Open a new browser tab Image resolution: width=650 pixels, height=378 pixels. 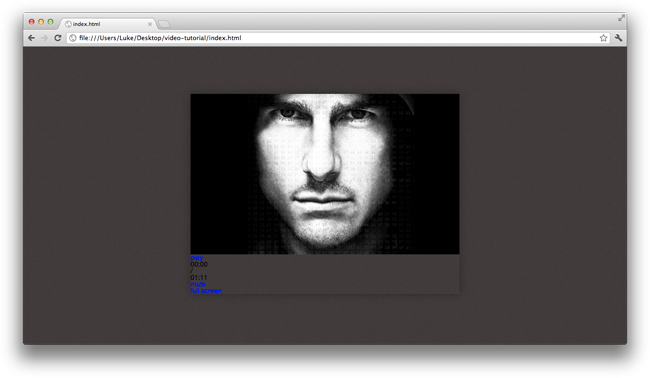164,24
